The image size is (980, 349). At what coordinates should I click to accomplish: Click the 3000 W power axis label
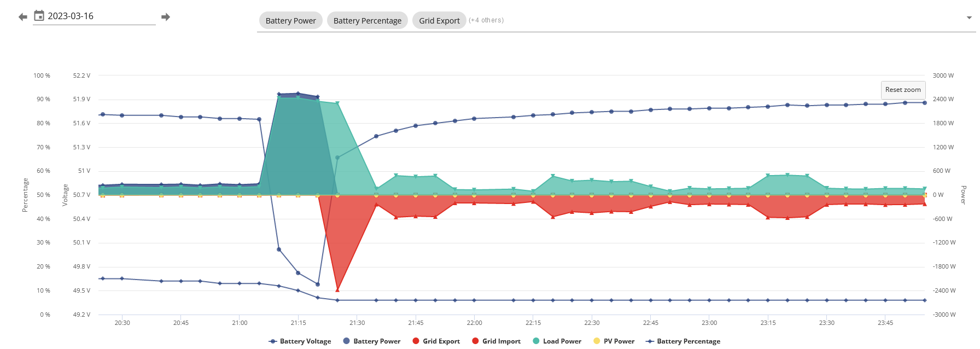(x=943, y=75)
